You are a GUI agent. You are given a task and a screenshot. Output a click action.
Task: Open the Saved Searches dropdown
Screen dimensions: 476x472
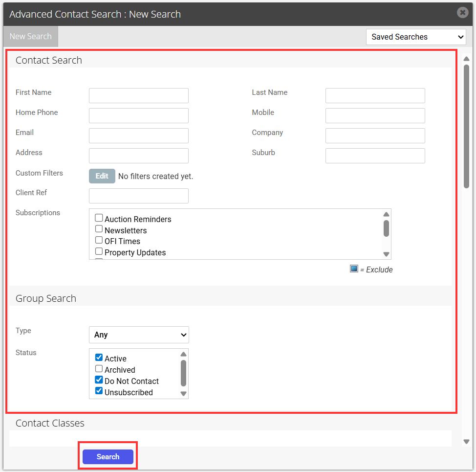coord(416,37)
